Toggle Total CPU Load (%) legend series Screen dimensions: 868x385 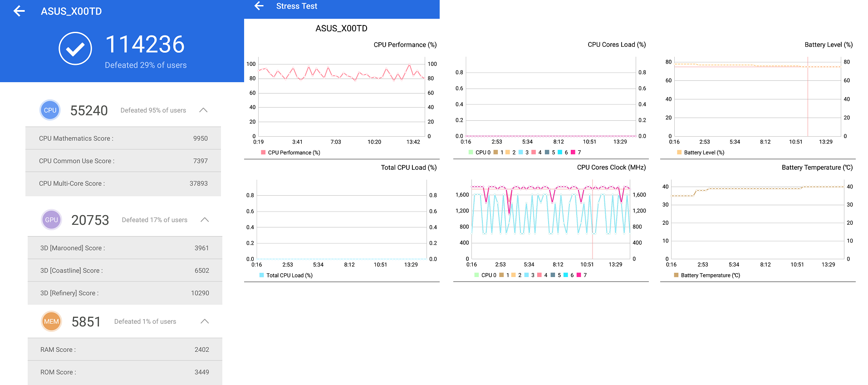pyautogui.click(x=286, y=275)
